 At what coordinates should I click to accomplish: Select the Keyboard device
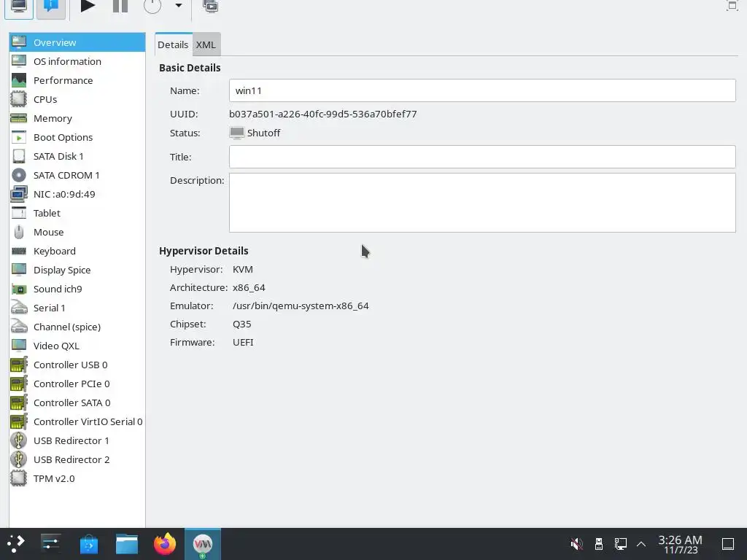coord(77,251)
